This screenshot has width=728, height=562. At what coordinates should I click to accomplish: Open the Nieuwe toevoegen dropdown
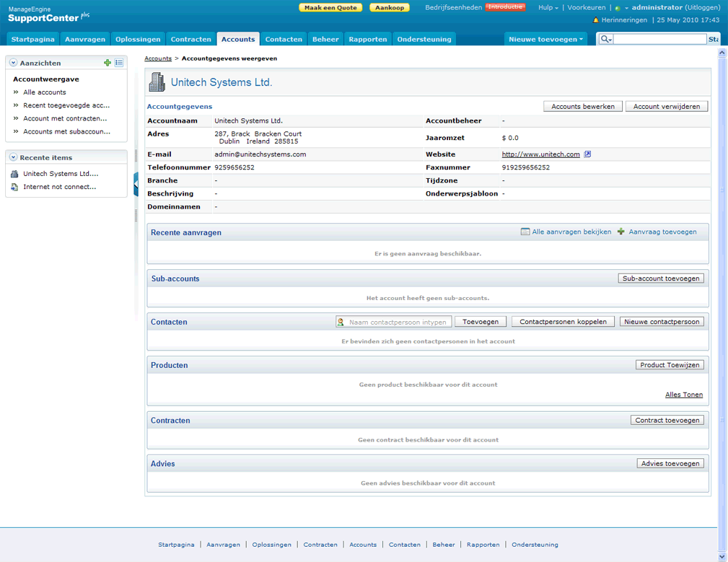coord(545,39)
